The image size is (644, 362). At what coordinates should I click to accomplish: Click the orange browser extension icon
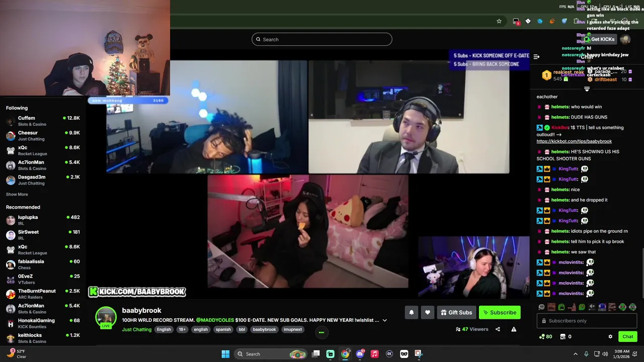552,21
